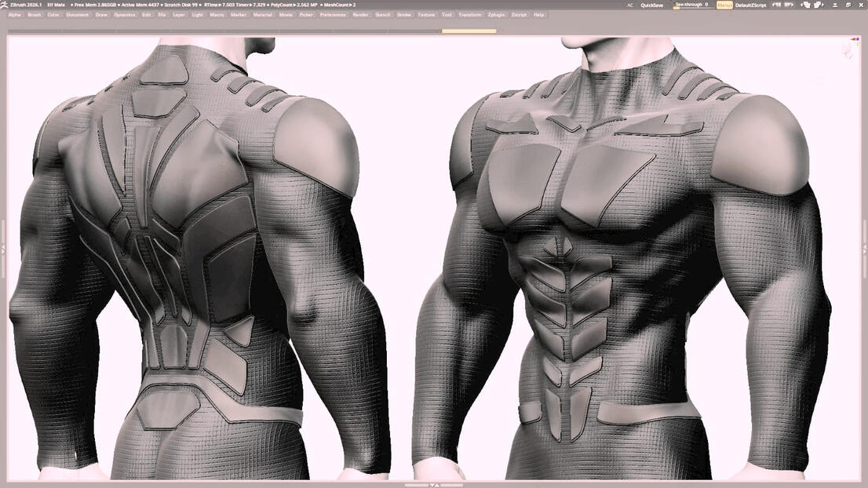Viewport: 868px width, 488px height.
Task: Toggle the orange Menus switch
Action: 723,5
